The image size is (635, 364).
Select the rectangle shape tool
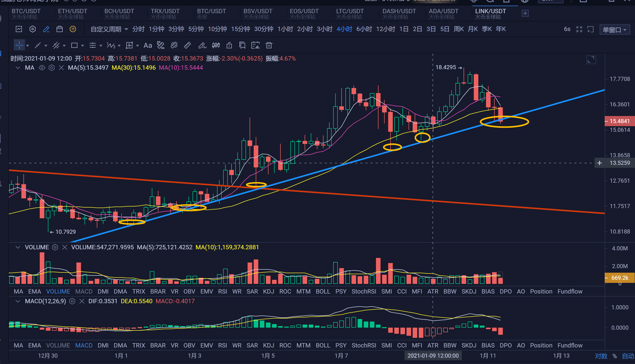tap(74, 46)
